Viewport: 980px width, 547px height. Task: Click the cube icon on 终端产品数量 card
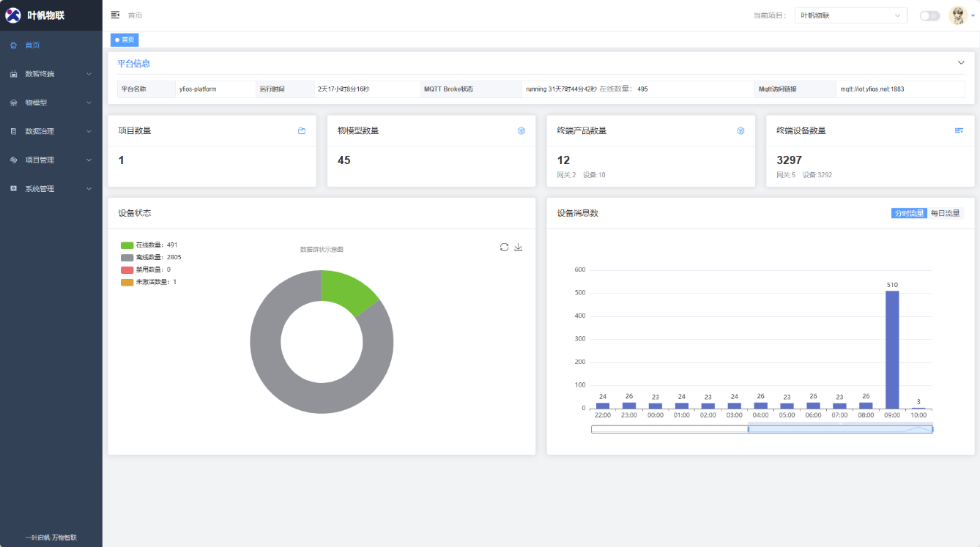tap(740, 131)
